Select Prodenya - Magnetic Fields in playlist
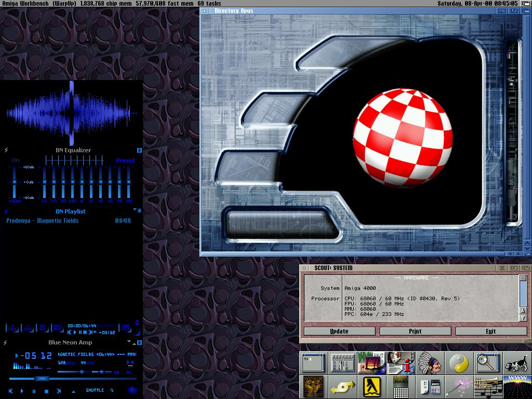Viewport: 532px width, 399px height. coord(43,221)
